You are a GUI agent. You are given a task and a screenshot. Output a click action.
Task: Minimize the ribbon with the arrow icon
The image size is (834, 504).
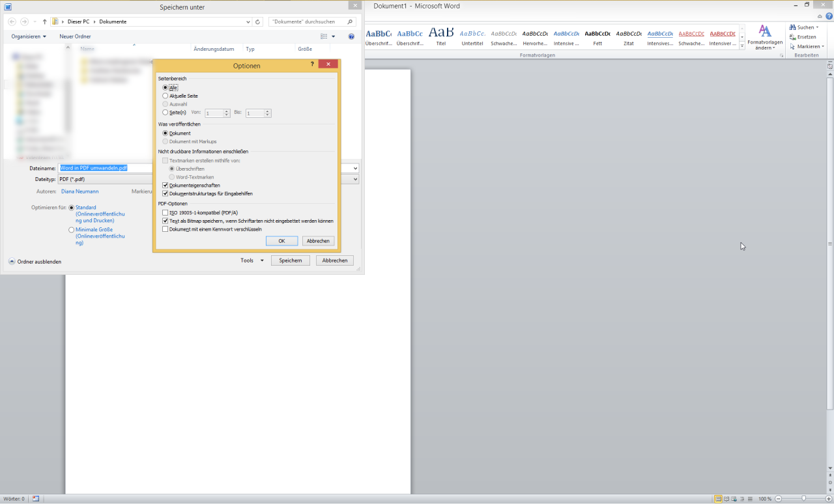820,16
